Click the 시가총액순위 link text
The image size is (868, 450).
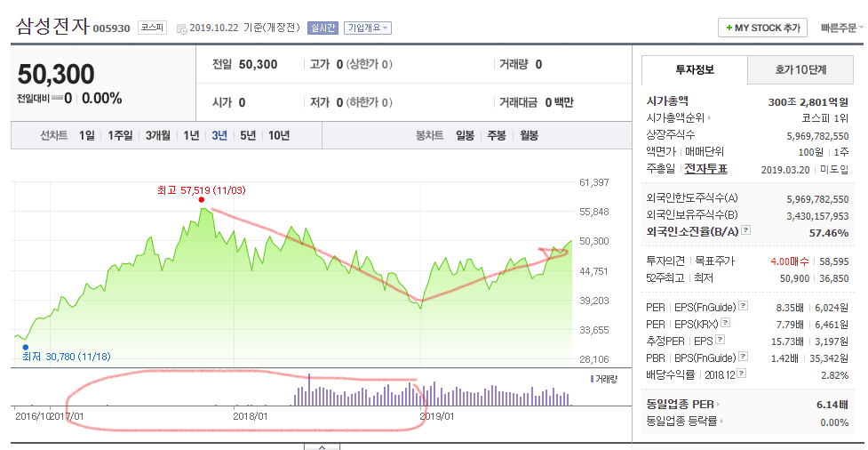[675, 118]
